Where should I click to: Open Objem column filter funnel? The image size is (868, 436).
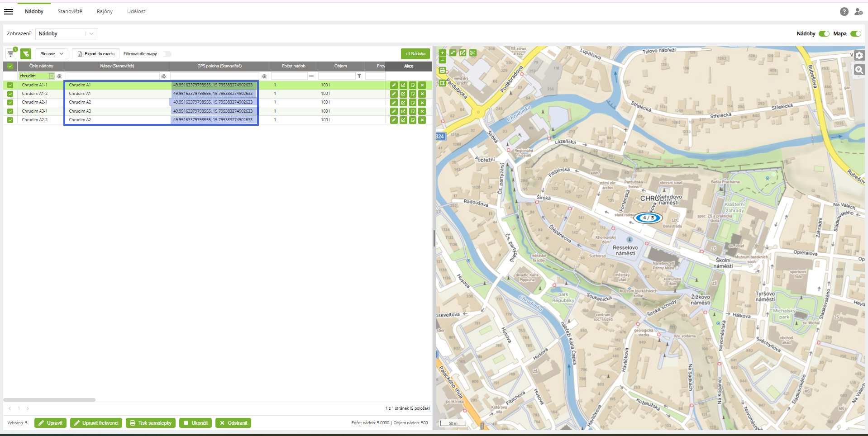(x=359, y=76)
